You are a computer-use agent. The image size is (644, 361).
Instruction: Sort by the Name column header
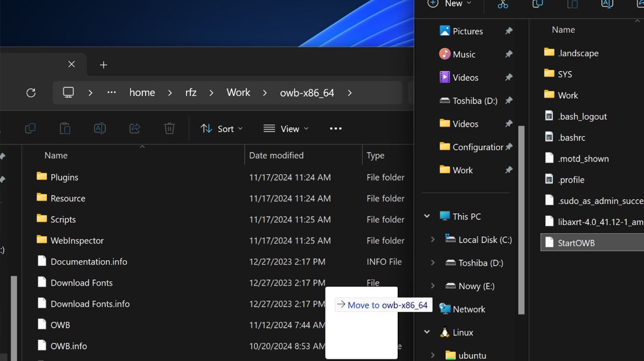(x=56, y=155)
